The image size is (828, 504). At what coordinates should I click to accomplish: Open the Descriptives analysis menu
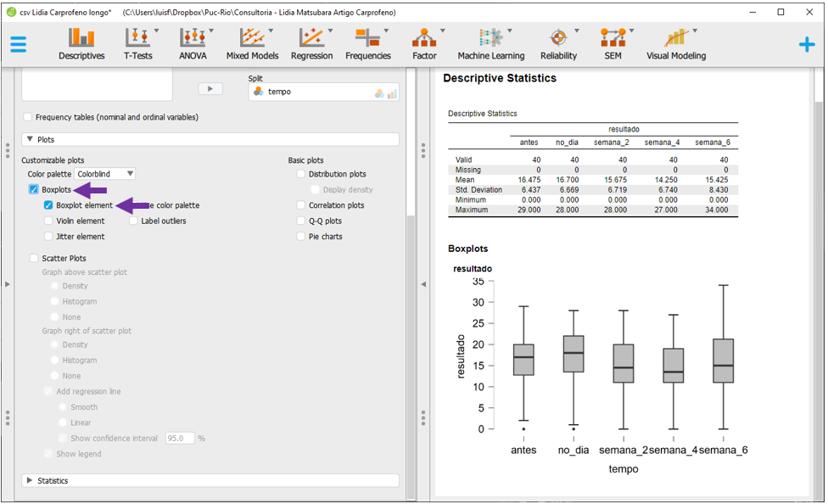click(81, 44)
